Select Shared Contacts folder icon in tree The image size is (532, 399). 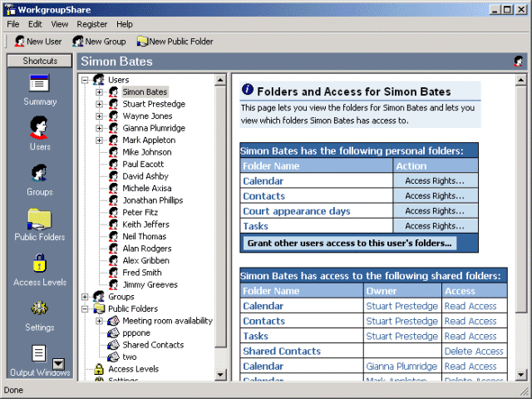(x=113, y=345)
